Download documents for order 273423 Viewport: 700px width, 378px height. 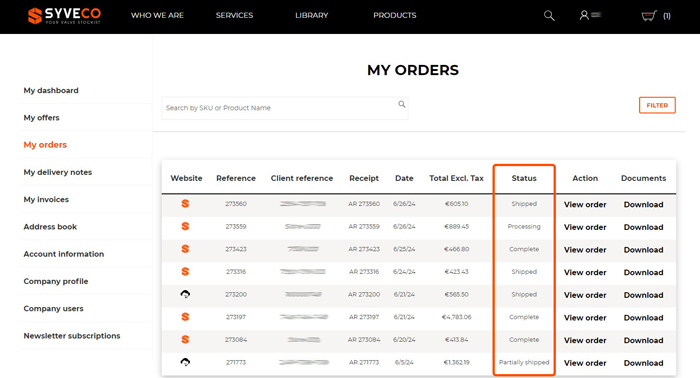click(x=643, y=250)
